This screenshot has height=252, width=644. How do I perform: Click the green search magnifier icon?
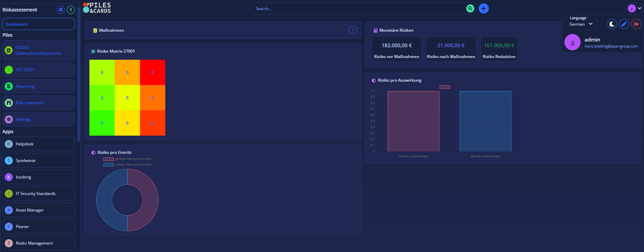coord(470,8)
